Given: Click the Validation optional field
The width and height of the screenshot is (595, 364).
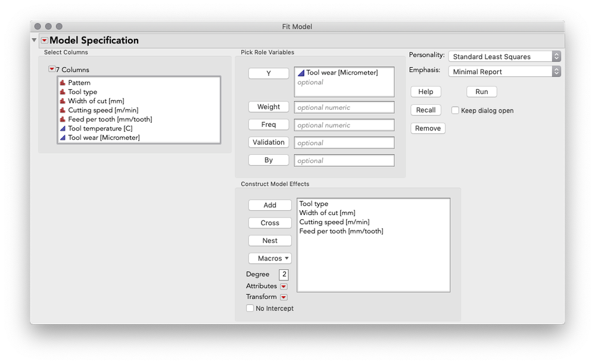Looking at the screenshot, I should (344, 143).
